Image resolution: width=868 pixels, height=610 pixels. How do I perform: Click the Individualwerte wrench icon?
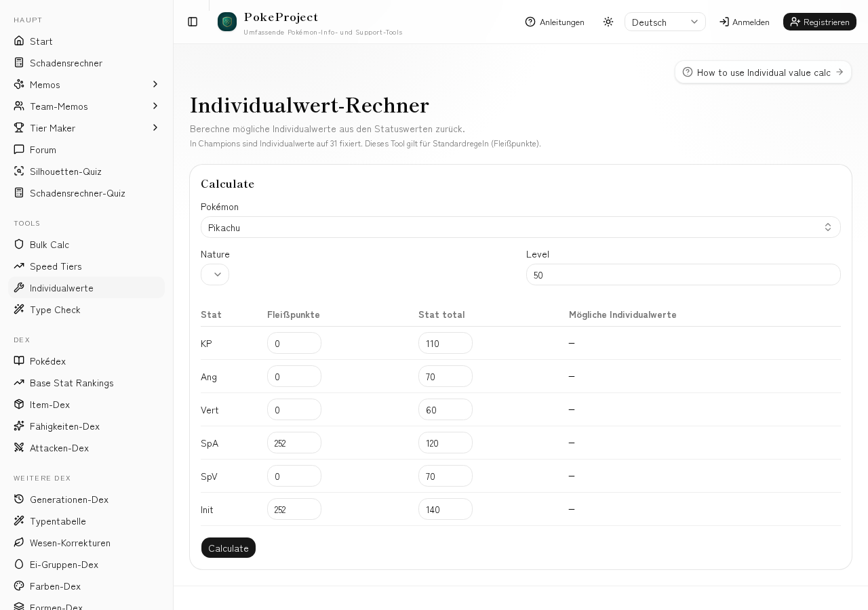pos(19,288)
